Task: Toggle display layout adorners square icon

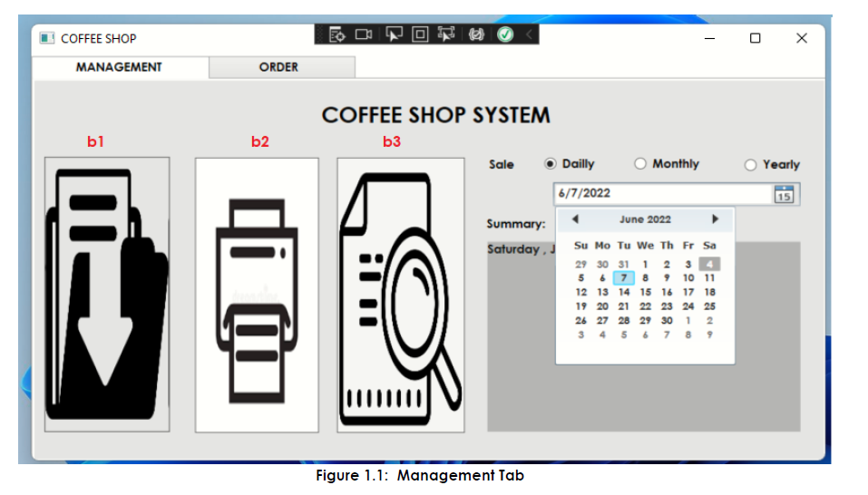Action: tap(420, 34)
